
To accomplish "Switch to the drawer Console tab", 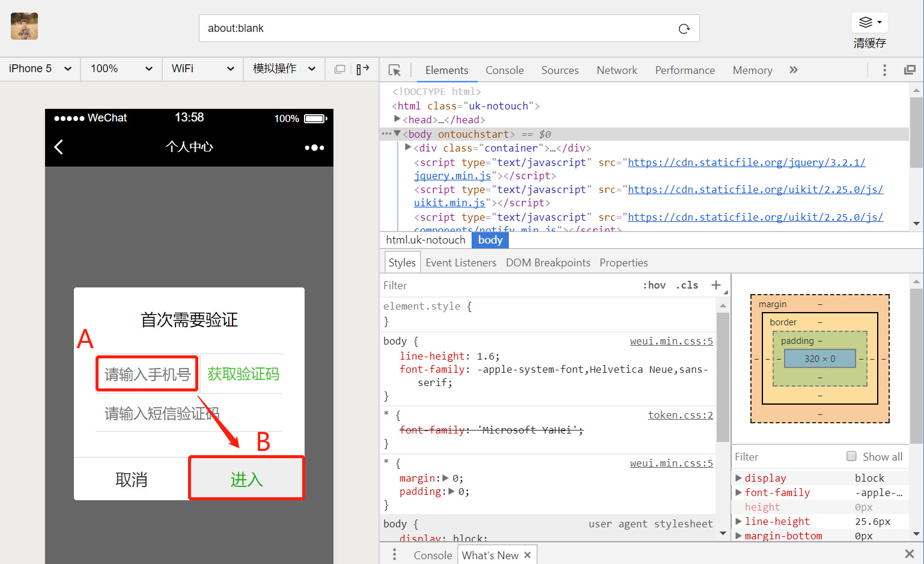I will 433,555.
